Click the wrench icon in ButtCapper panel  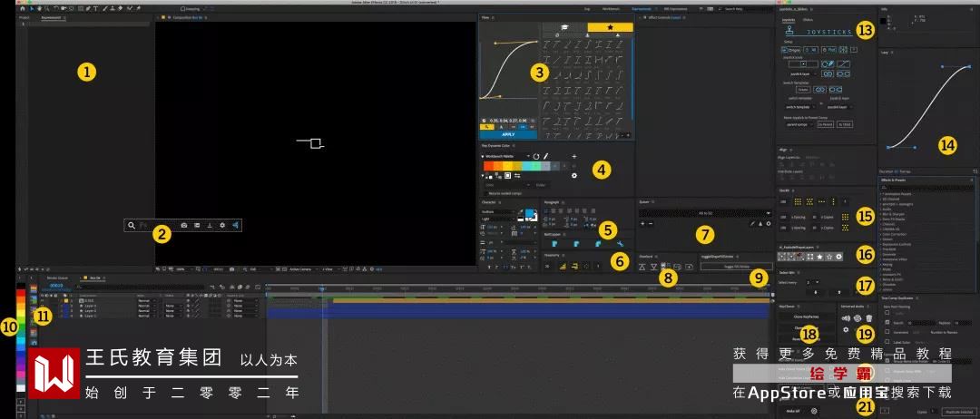point(620,244)
